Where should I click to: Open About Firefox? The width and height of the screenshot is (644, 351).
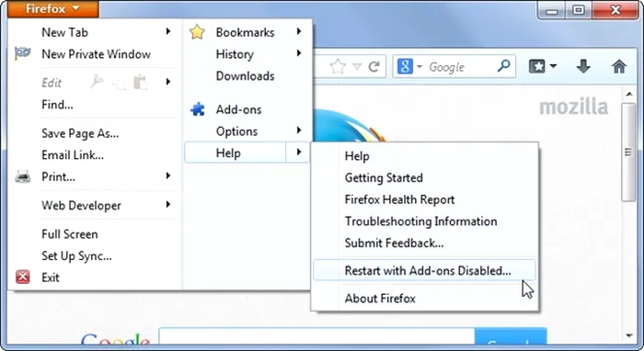380,298
